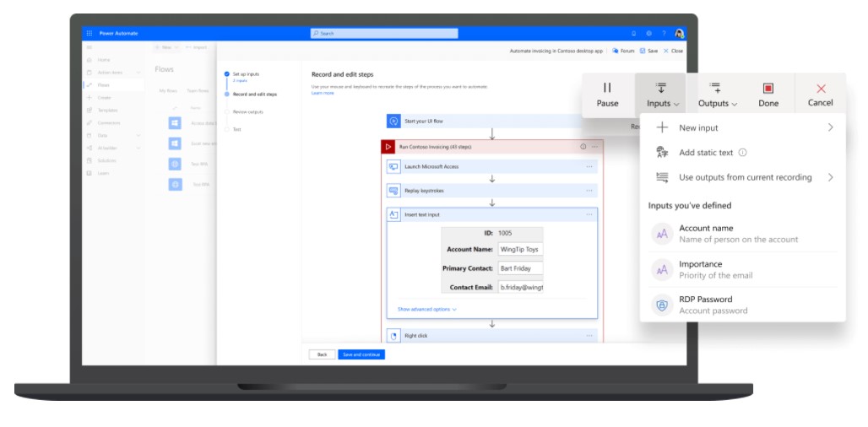
Task: Click the Right click step icon
Action: pyautogui.click(x=393, y=336)
